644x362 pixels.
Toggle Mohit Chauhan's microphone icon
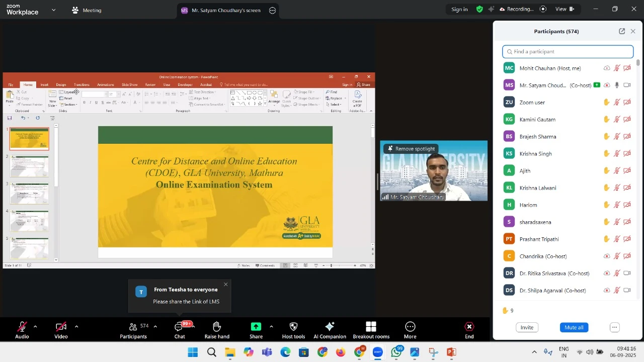pos(617,68)
